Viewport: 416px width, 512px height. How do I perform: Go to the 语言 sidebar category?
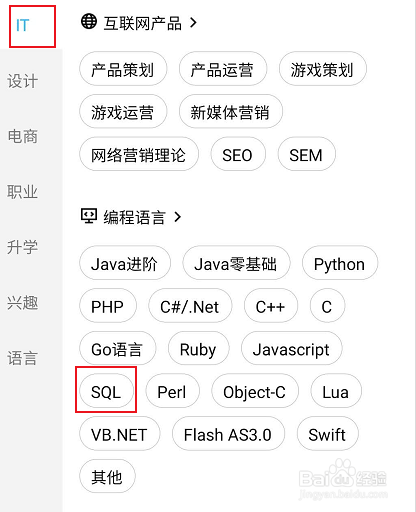(x=23, y=358)
